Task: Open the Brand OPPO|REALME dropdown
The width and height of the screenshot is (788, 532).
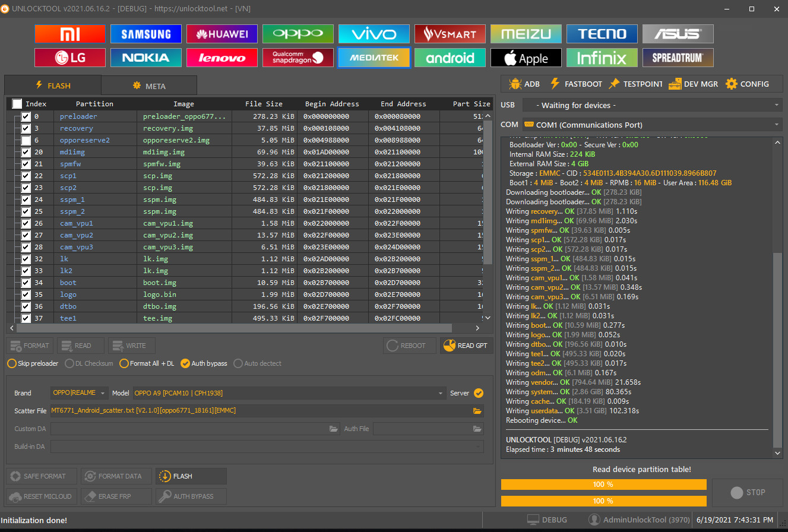Action: click(x=80, y=393)
